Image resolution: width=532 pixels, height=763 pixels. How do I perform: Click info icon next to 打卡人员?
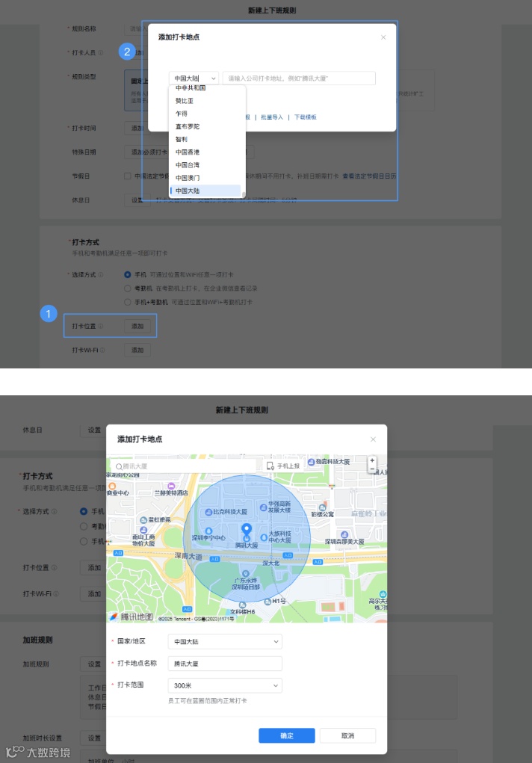click(101, 52)
